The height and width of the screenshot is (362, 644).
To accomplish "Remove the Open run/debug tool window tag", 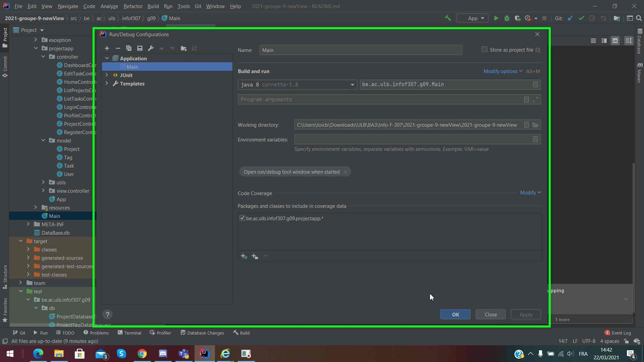I will (345, 172).
